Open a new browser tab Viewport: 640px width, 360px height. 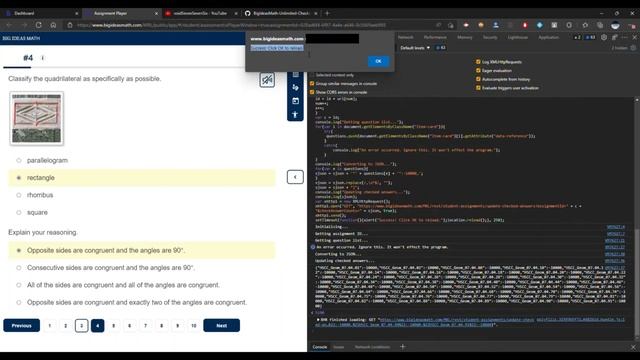point(327,13)
